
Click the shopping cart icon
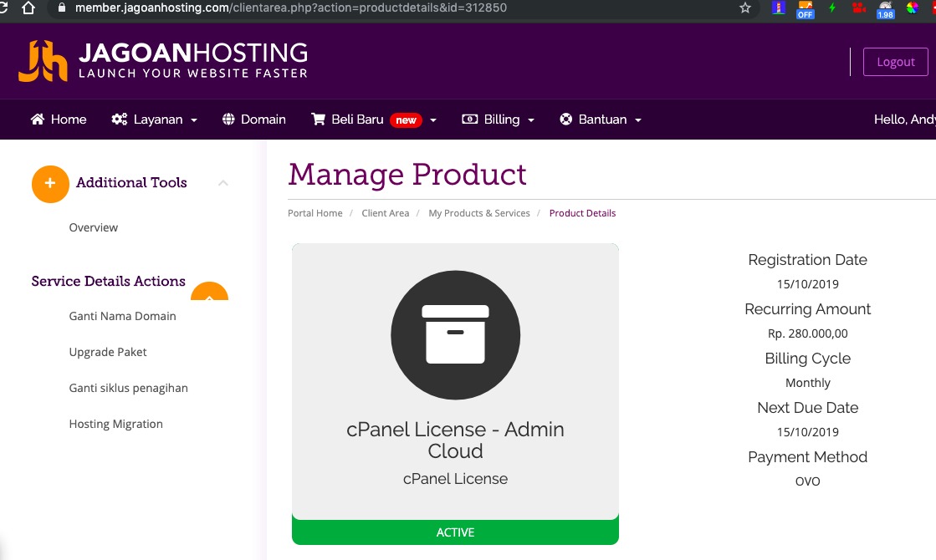tap(318, 120)
